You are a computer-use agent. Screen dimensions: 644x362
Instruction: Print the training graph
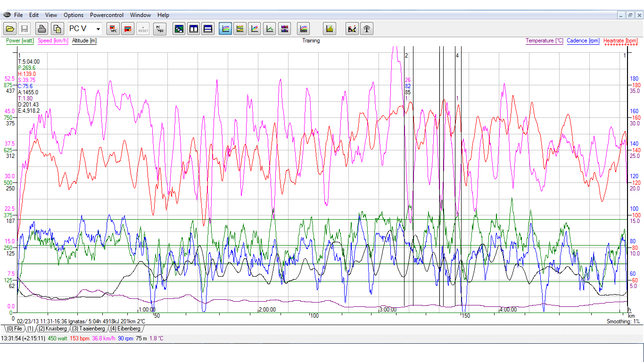[x=42, y=29]
